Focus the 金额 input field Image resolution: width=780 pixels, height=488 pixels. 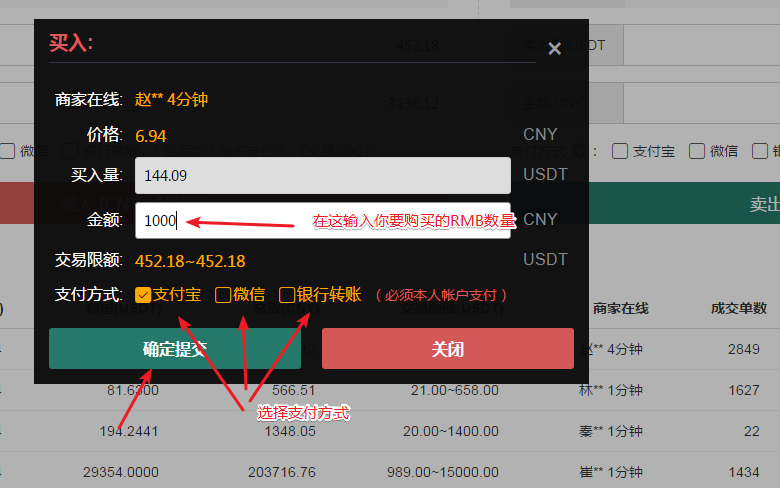pos(322,220)
